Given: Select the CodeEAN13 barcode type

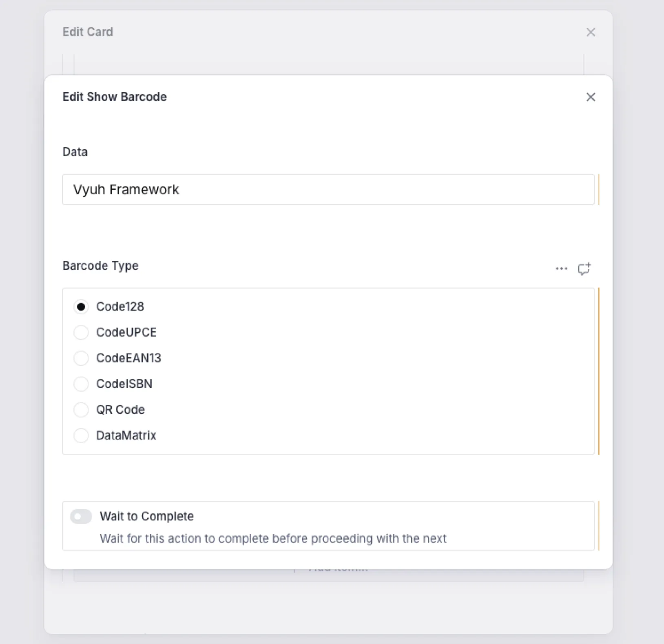Looking at the screenshot, I should click(x=81, y=358).
